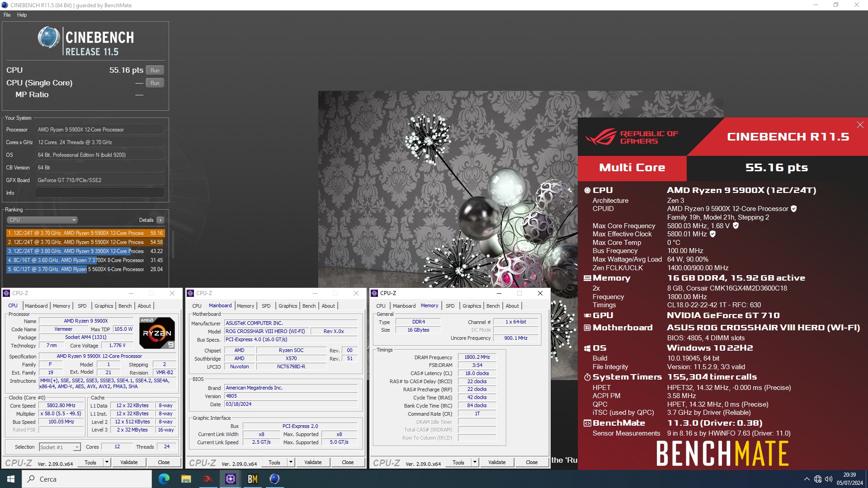
Task: Click the Cerca taskbar search box
Action: pyautogui.click(x=87, y=479)
